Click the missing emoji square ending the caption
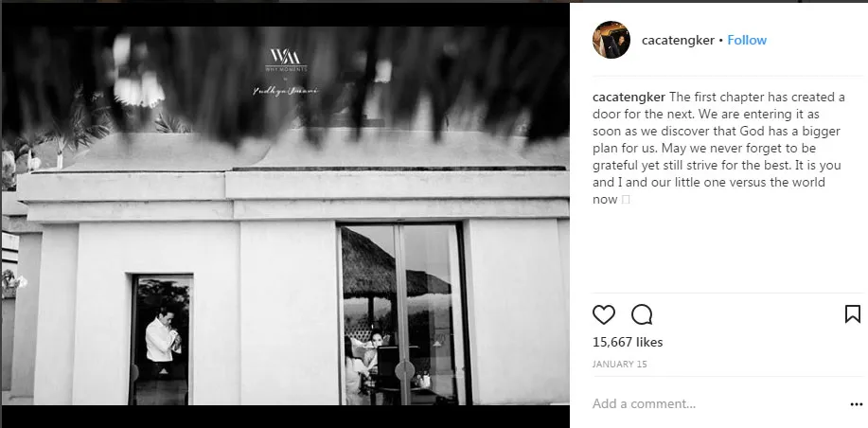868x428 pixels. pos(626,200)
